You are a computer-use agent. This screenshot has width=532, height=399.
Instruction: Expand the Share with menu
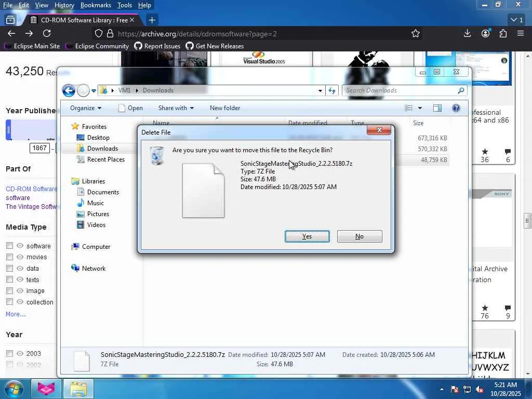pos(176,108)
